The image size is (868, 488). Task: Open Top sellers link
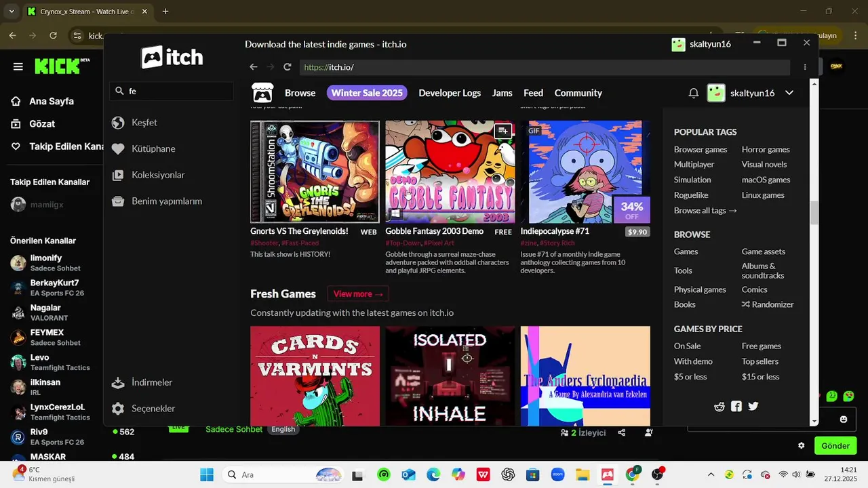(760, 361)
